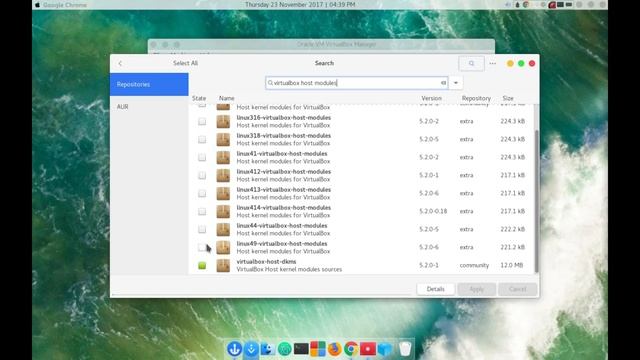Check the box for linux316-virtualbox-host-modules

(x=202, y=122)
